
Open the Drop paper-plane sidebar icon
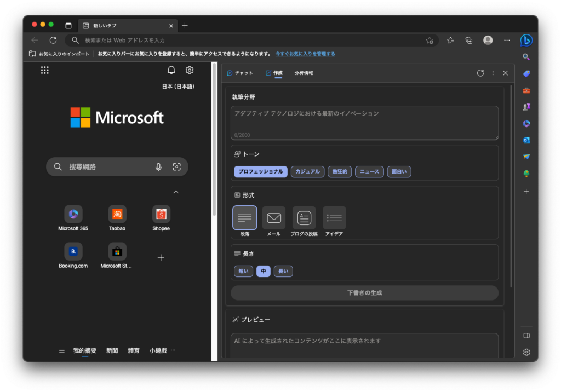click(x=526, y=157)
